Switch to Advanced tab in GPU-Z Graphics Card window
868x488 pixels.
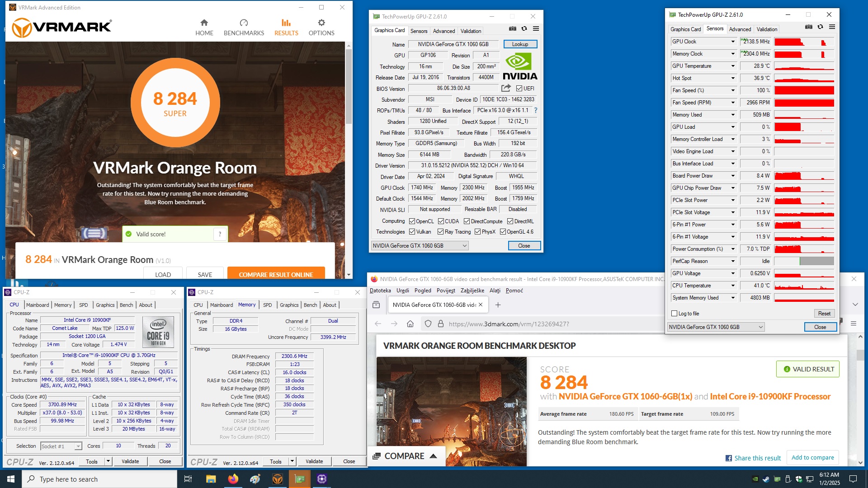[x=443, y=31]
